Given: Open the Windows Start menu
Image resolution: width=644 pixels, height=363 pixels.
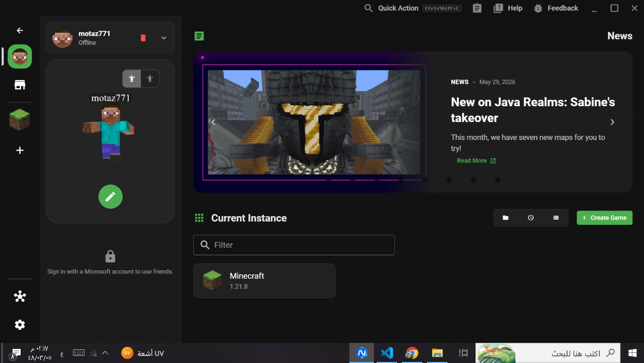Looking at the screenshot, I should pyautogui.click(x=632, y=353).
